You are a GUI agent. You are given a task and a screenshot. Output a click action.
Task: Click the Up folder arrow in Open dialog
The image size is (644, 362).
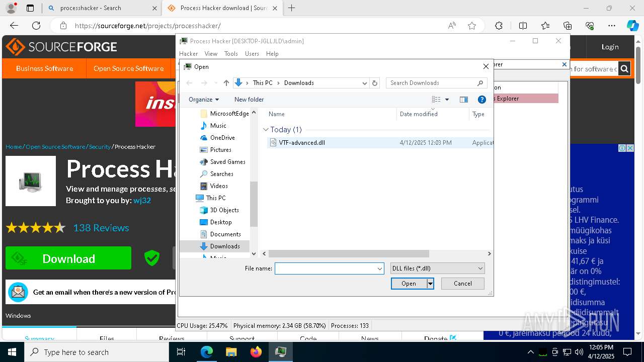click(x=226, y=83)
